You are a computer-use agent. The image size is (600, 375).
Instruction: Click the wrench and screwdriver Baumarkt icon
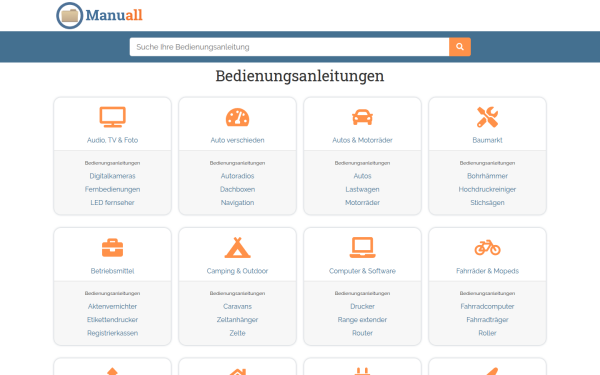coord(487,117)
